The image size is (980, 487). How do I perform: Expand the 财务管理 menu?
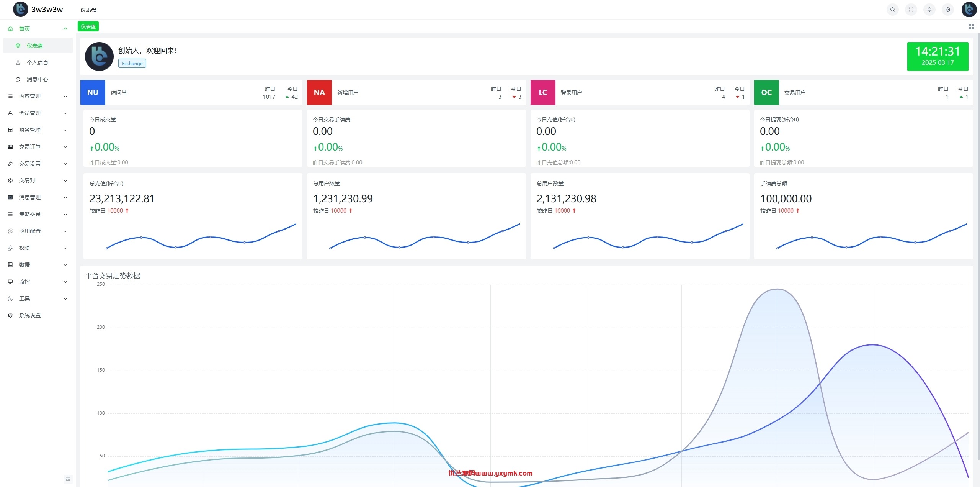pyautogui.click(x=38, y=130)
